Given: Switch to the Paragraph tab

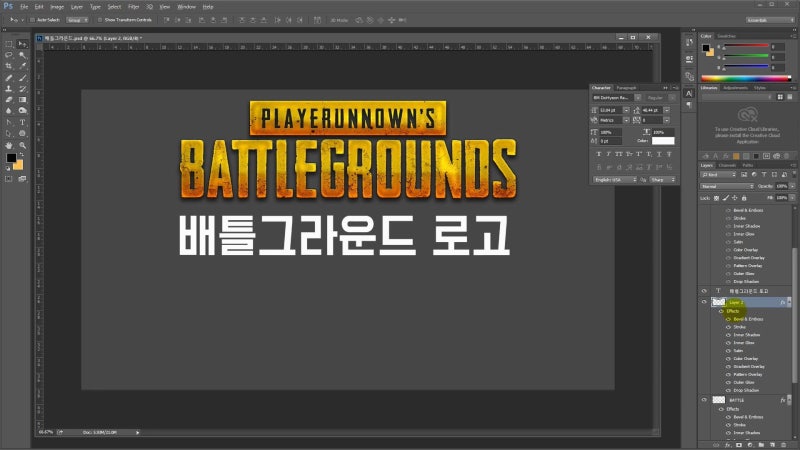Looking at the screenshot, I should (627, 88).
